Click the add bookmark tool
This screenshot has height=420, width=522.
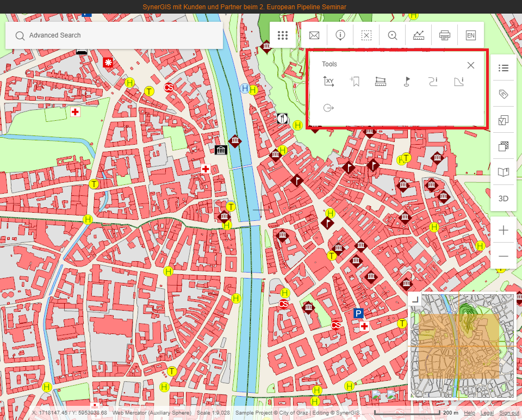(x=355, y=82)
